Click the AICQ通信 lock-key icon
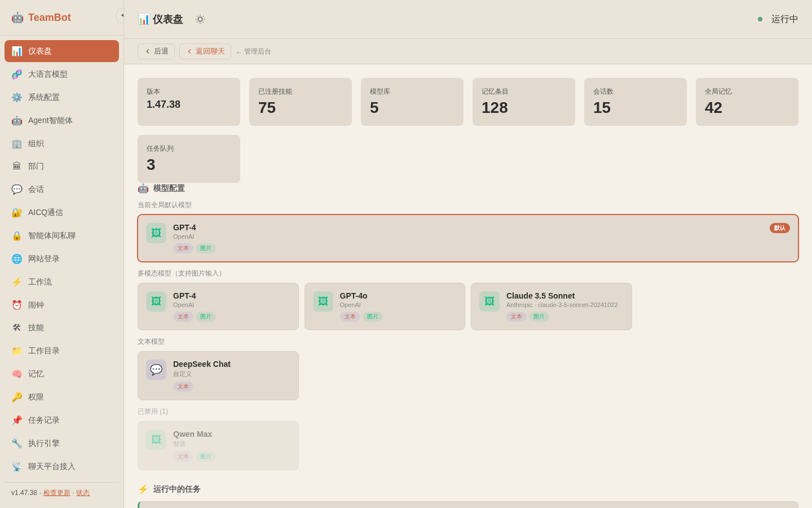Image resolution: width=812 pixels, height=508 pixels. tap(17, 212)
